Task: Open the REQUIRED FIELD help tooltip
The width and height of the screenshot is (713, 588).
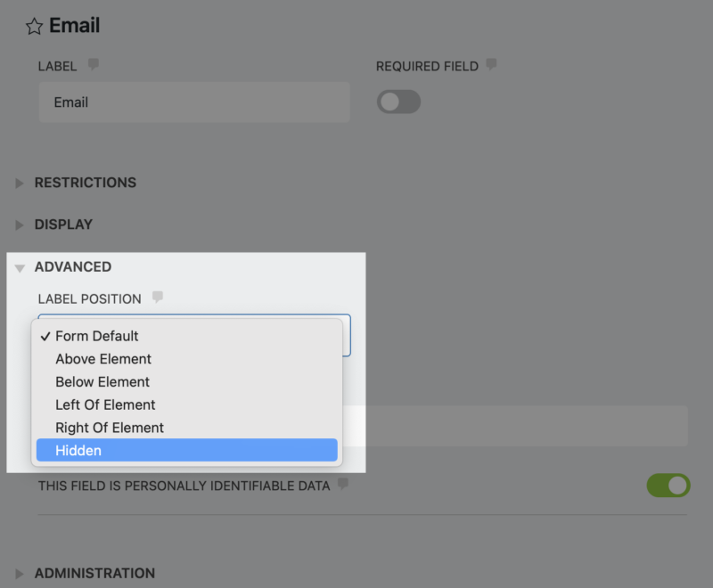Action: tap(491, 65)
